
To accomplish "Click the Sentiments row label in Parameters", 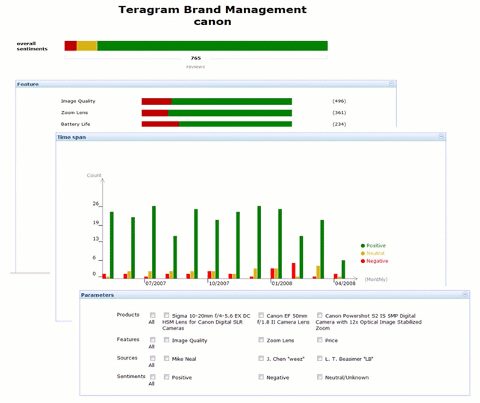I will click(131, 376).
